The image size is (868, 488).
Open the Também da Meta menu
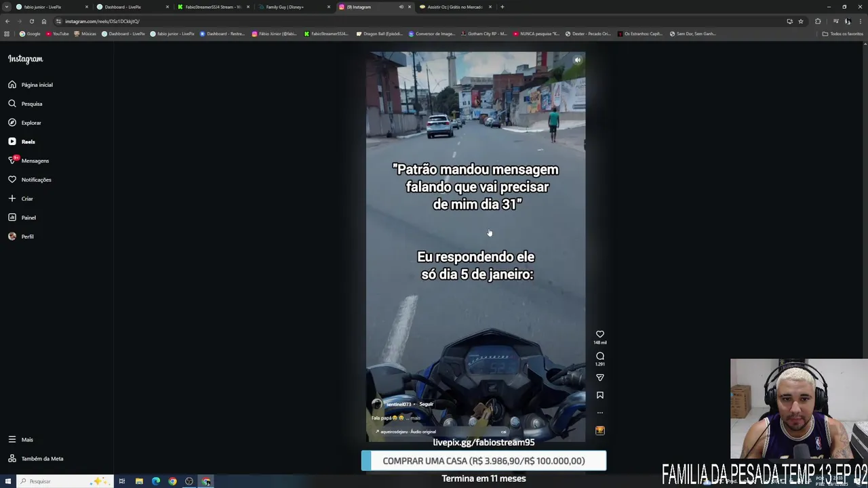pyautogui.click(x=36, y=458)
